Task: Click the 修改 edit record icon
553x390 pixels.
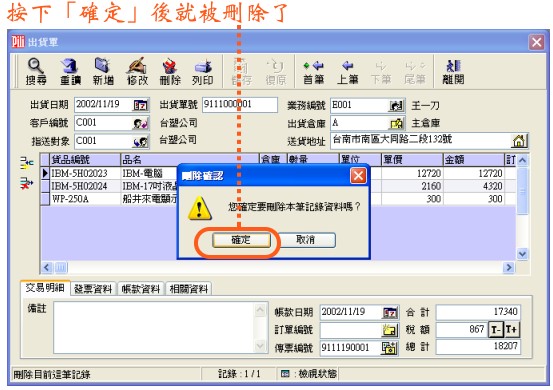Action: 137,72
